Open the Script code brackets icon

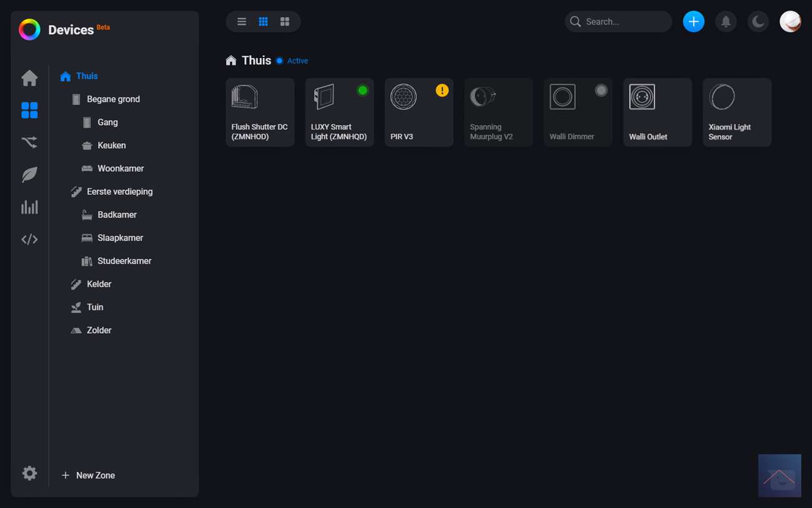pos(29,239)
